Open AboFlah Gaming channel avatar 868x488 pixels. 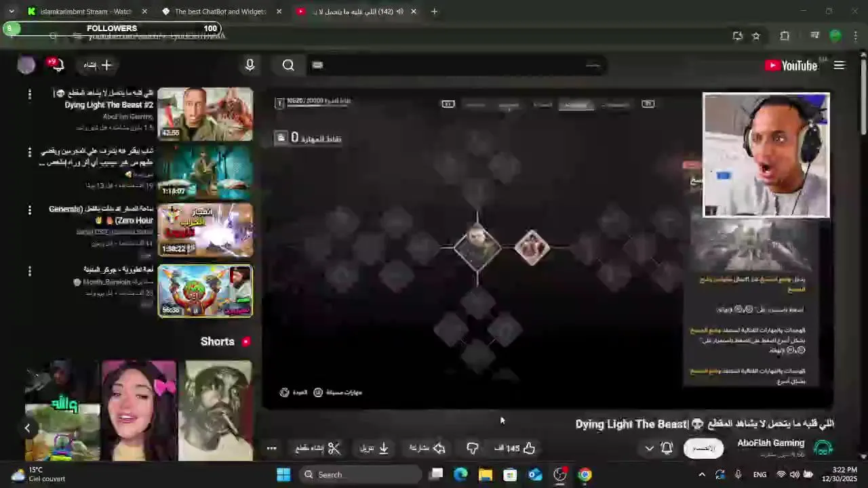823,447
